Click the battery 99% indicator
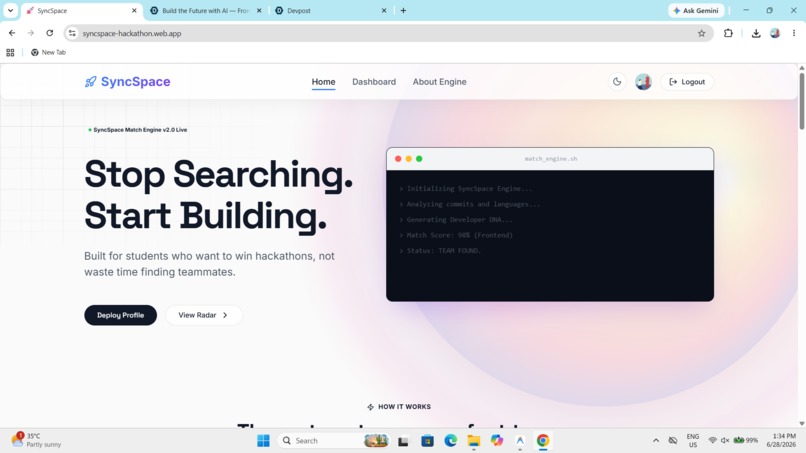The height and width of the screenshot is (453, 806). point(746,441)
